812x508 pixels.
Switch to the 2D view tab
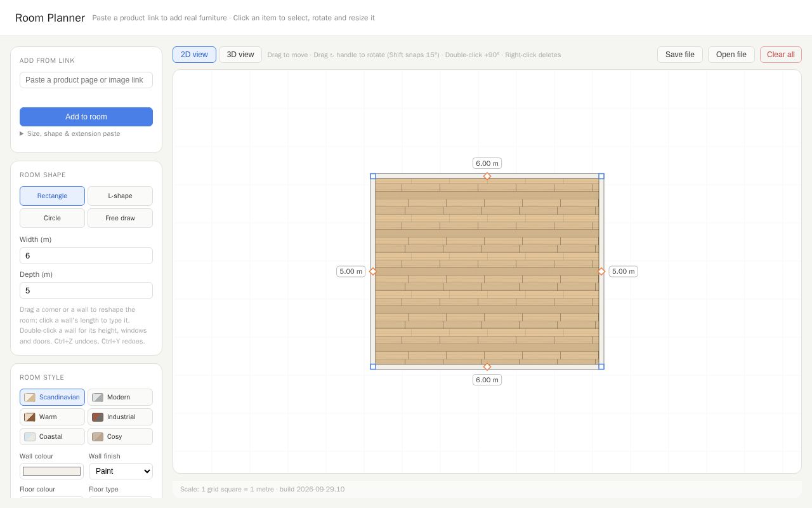[194, 55]
